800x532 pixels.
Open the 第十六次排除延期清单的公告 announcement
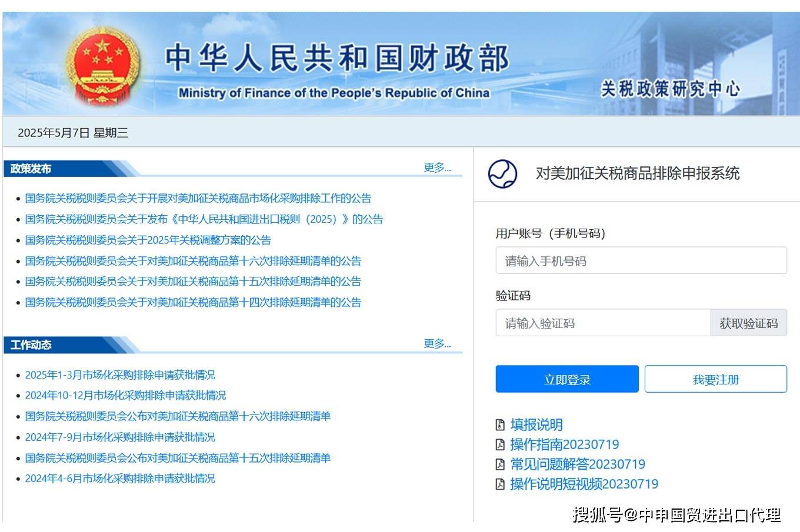[192, 261]
